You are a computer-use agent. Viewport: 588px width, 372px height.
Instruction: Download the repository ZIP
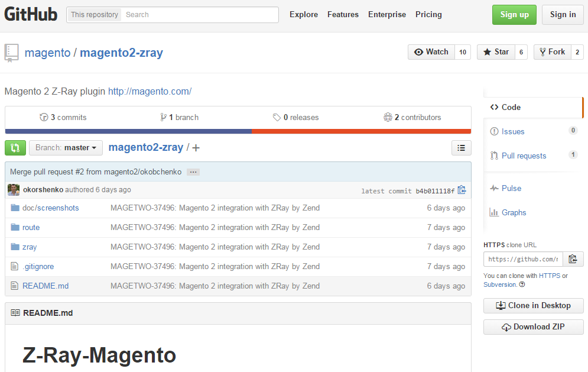point(534,327)
